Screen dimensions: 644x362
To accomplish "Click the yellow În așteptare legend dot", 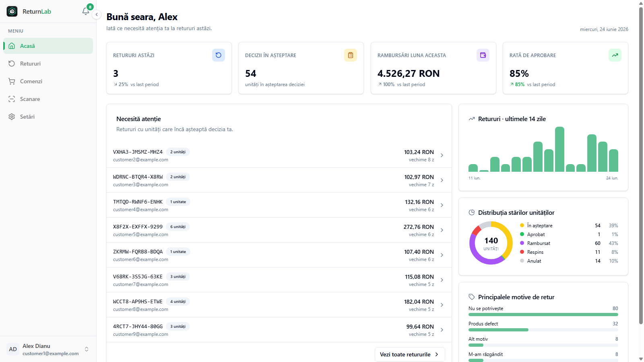I will click(522, 226).
